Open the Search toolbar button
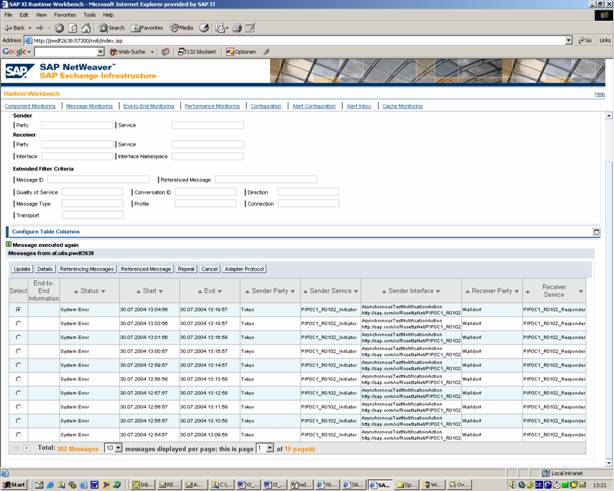 pos(111,28)
